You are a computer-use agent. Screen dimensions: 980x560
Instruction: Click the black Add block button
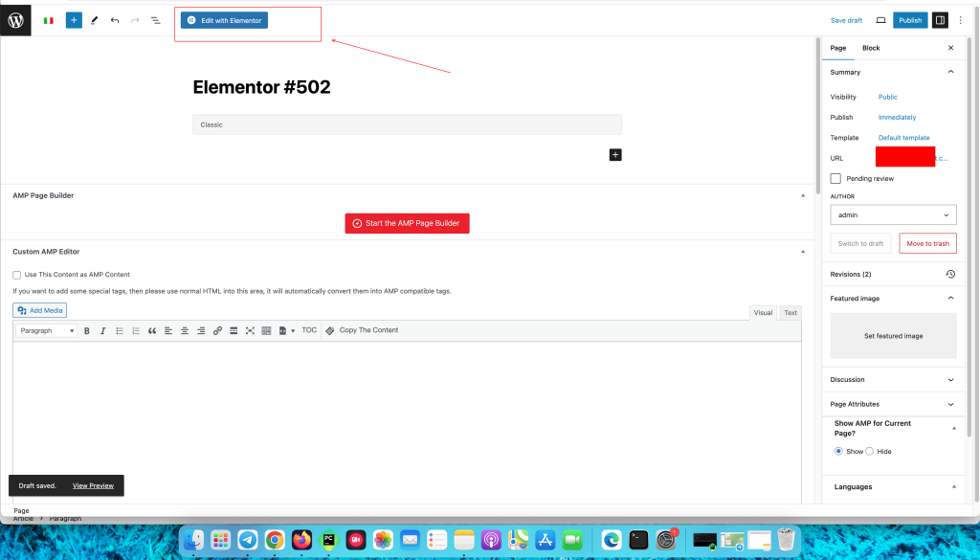(615, 155)
